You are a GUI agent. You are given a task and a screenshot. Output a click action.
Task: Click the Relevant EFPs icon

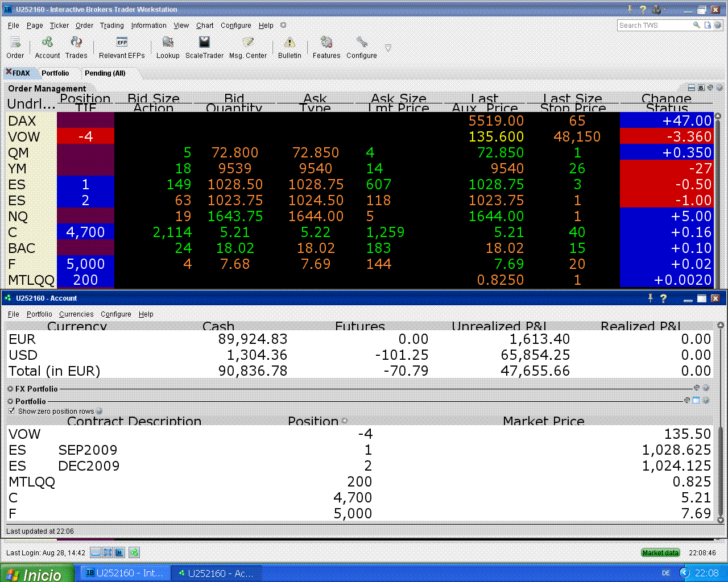(x=122, y=43)
